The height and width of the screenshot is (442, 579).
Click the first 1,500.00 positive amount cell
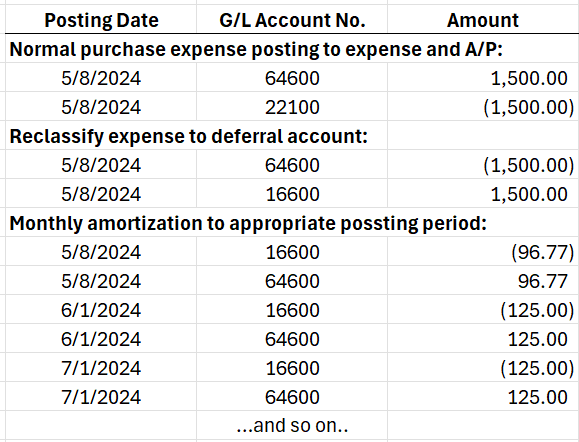tap(483, 78)
